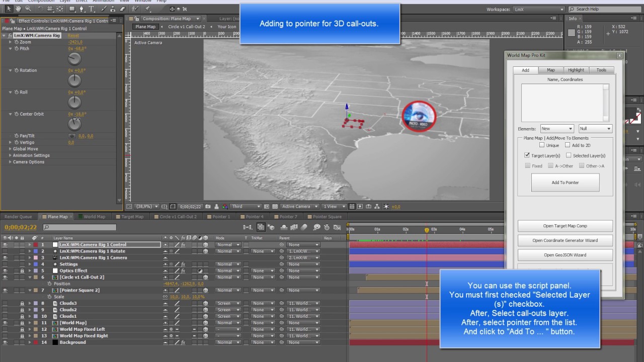Switch to the Pointer 4 timeline tab

(x=252, y=217)
